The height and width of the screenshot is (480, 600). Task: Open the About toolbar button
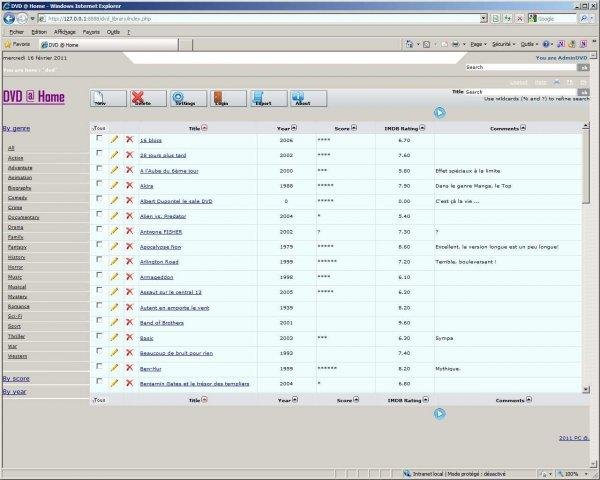pyautogui.click(x=308, y=98)
